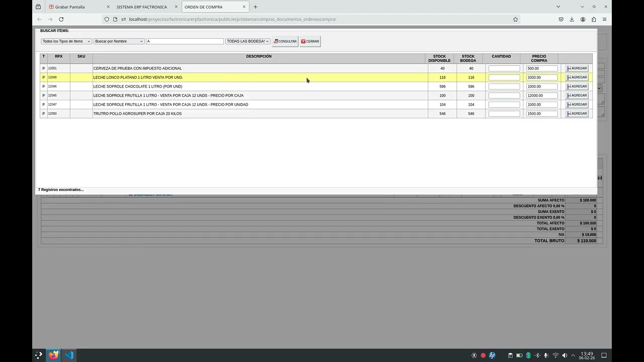Click the browser back arrow
Viewport: 644px width, 362px height.
(x=39, y=19)
